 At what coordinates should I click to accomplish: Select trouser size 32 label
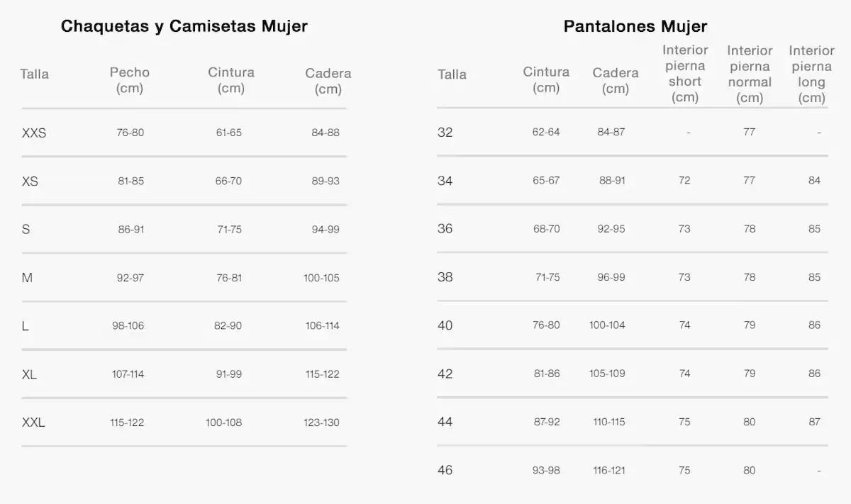[445, 132]
